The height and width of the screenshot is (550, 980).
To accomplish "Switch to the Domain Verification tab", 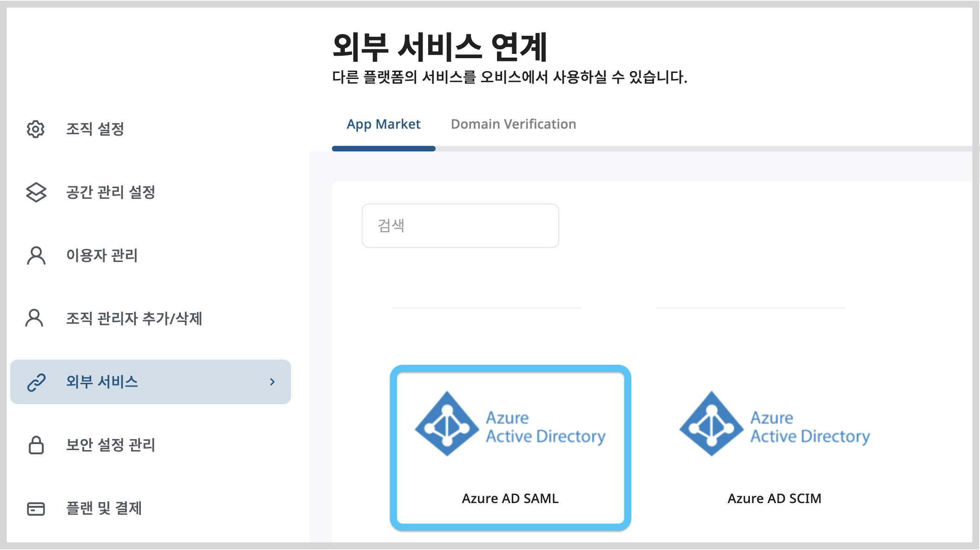I will pyautogui.click(x=513, y=124).
